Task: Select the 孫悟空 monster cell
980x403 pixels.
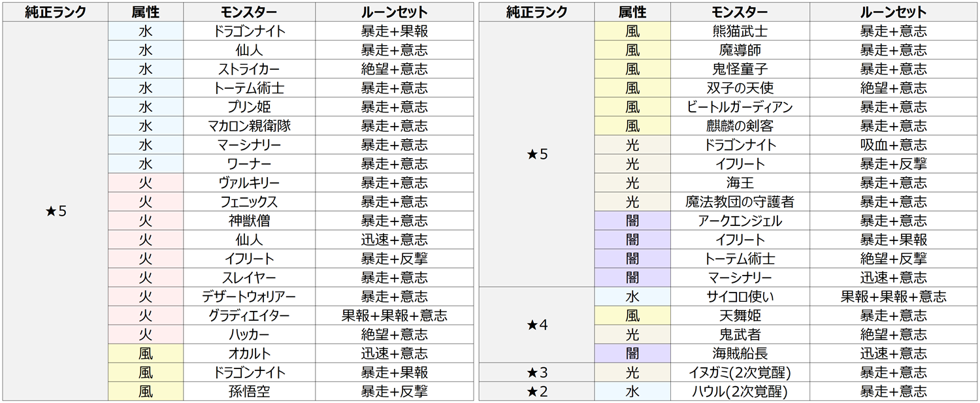Action: pos(250,391)
